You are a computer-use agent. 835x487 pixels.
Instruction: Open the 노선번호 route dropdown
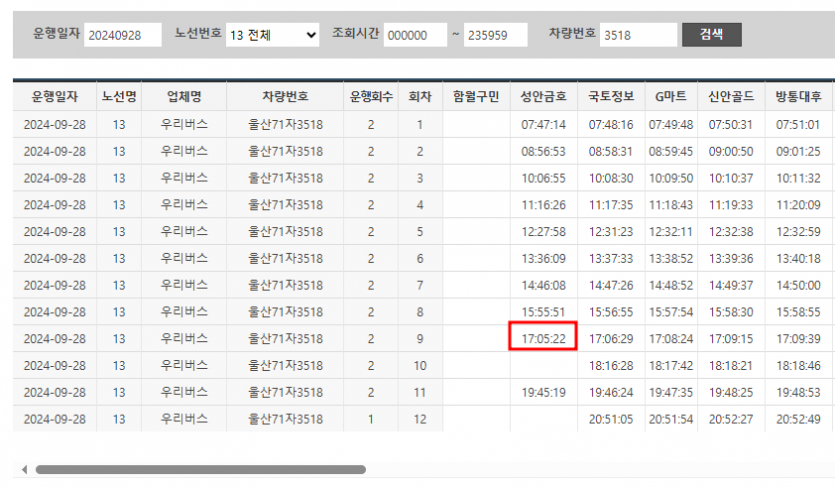tap(272, 35)
